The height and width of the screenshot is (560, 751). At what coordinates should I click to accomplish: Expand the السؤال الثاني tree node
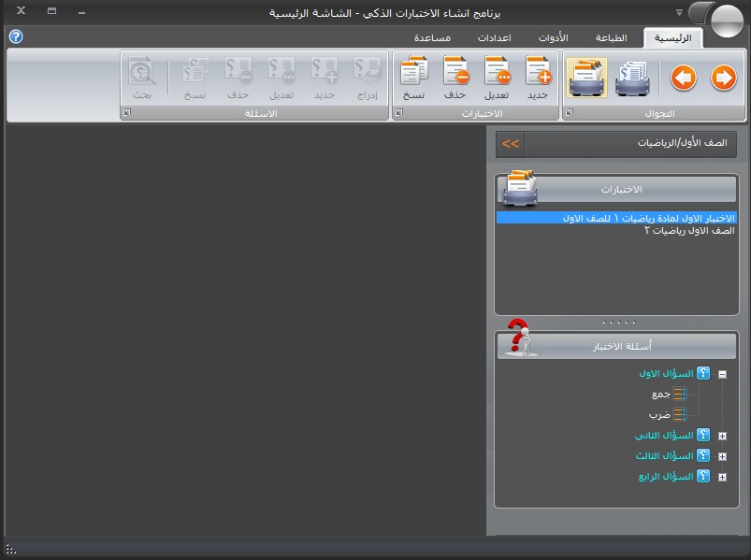(722, 437)
